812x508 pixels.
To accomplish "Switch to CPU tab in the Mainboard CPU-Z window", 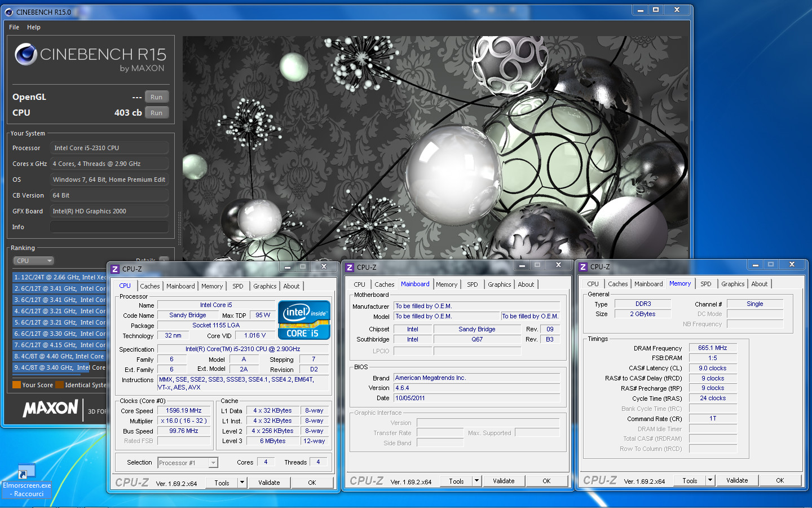I will point(359,284).
